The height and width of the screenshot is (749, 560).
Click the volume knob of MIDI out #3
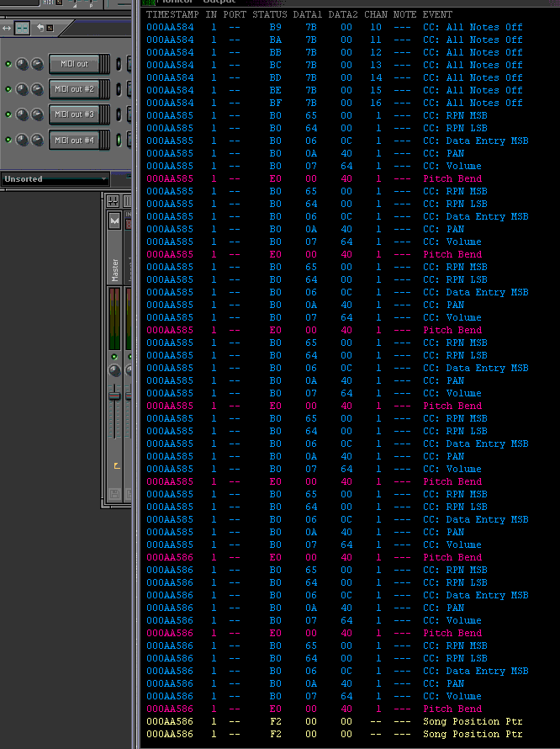click(37, 114)
